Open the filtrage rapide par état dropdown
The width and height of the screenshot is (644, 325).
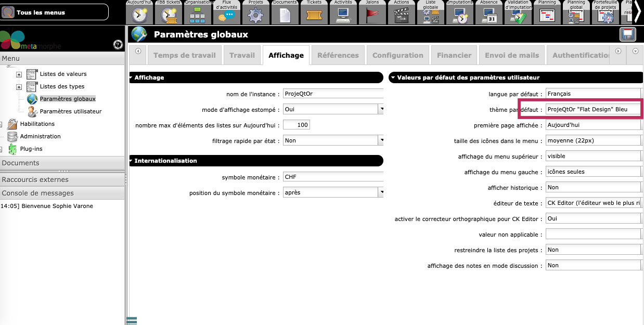381,140
